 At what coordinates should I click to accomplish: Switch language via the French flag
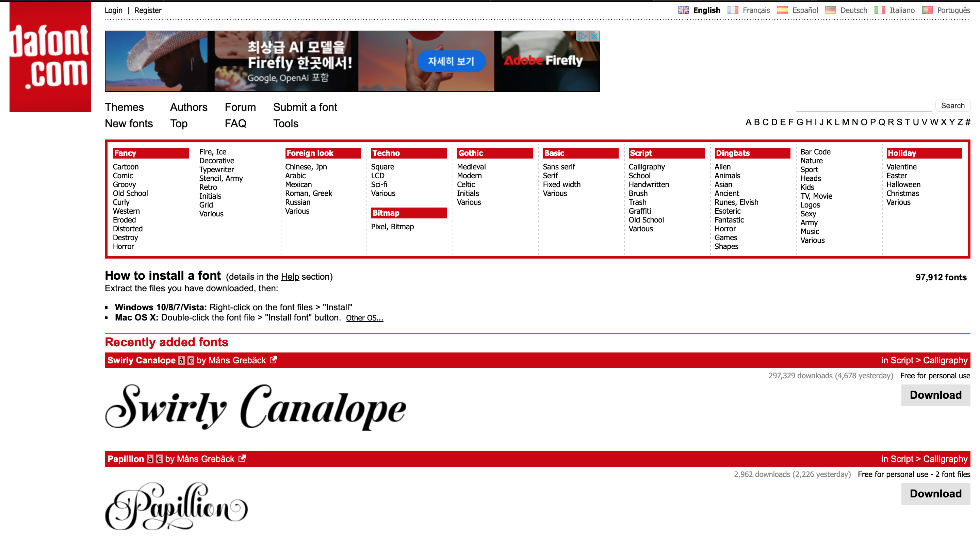[x=732, y=10]
